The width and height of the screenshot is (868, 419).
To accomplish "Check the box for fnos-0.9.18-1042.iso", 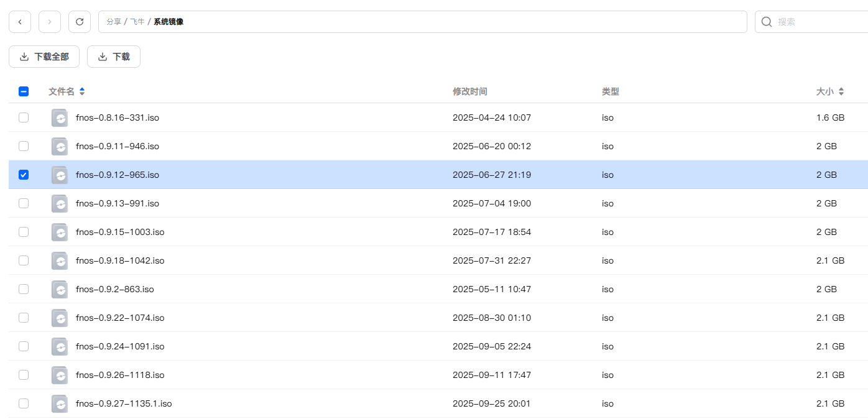I will (24, 260).
